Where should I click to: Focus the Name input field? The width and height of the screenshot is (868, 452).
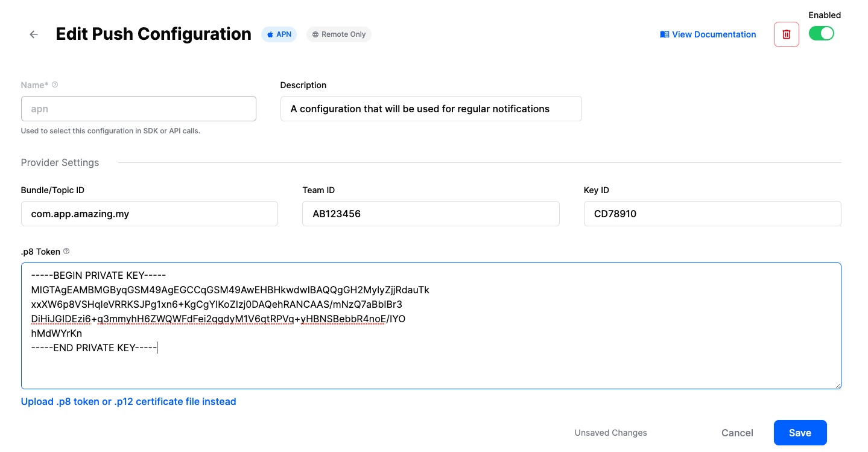click(x=138, y=109)
